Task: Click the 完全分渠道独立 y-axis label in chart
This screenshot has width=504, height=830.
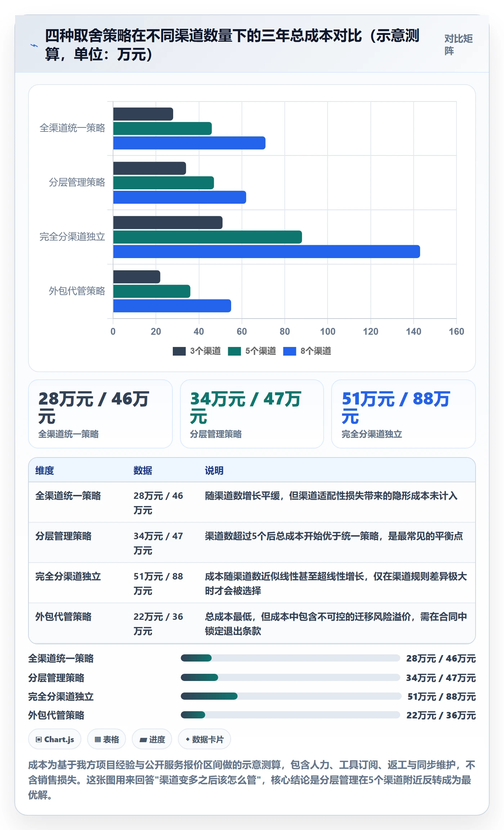Action: (72, 236)
